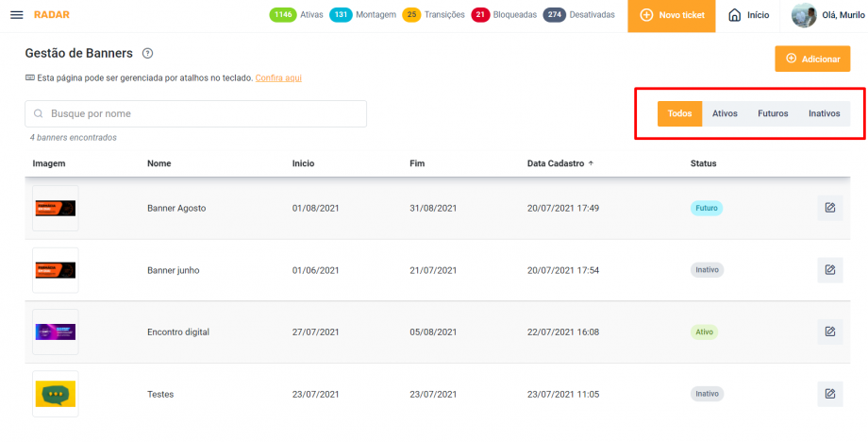Image resolution: width=868 pixels, height=442 pixels.
Task: Follow the Confira aqui shortcuts link
Action: pos(278,77)
